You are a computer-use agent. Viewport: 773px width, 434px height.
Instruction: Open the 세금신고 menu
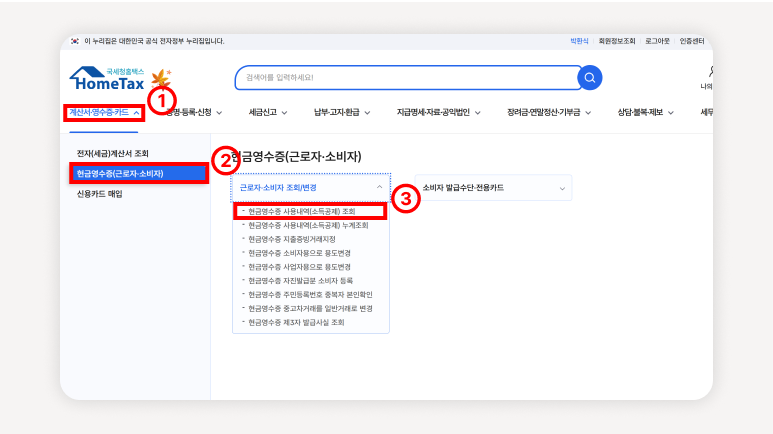(268, 112)
